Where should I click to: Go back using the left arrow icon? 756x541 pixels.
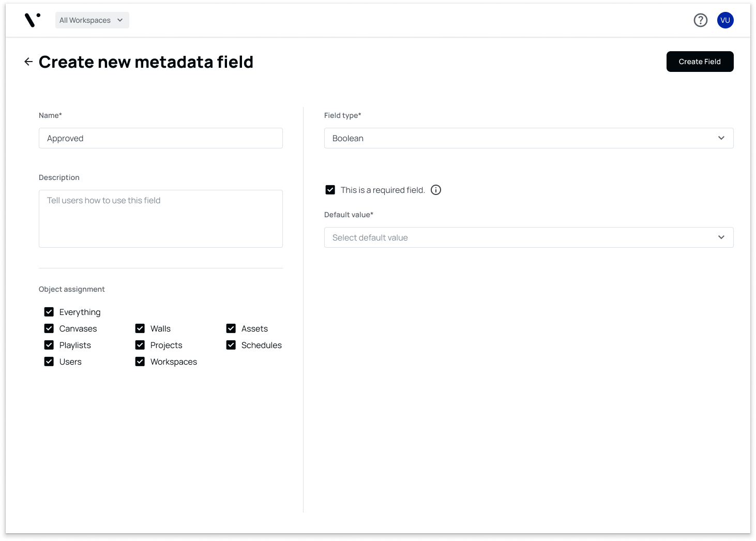(x=28, y=62)
